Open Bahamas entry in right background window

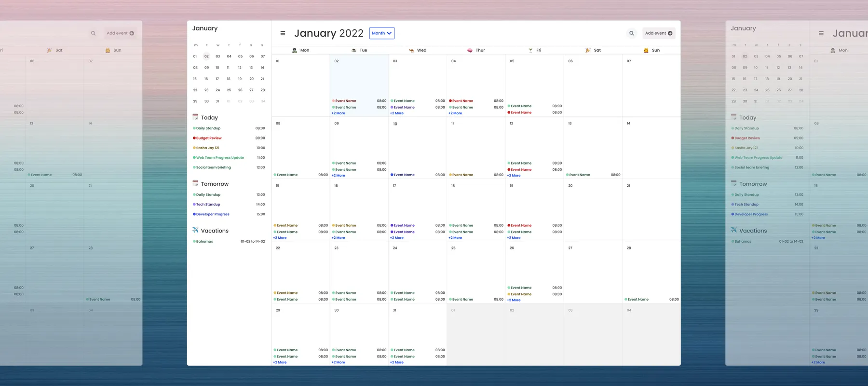coord(768,241)
